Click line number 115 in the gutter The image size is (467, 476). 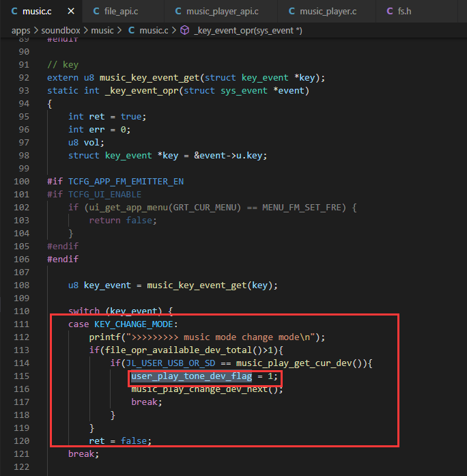[x=22, y=376]
